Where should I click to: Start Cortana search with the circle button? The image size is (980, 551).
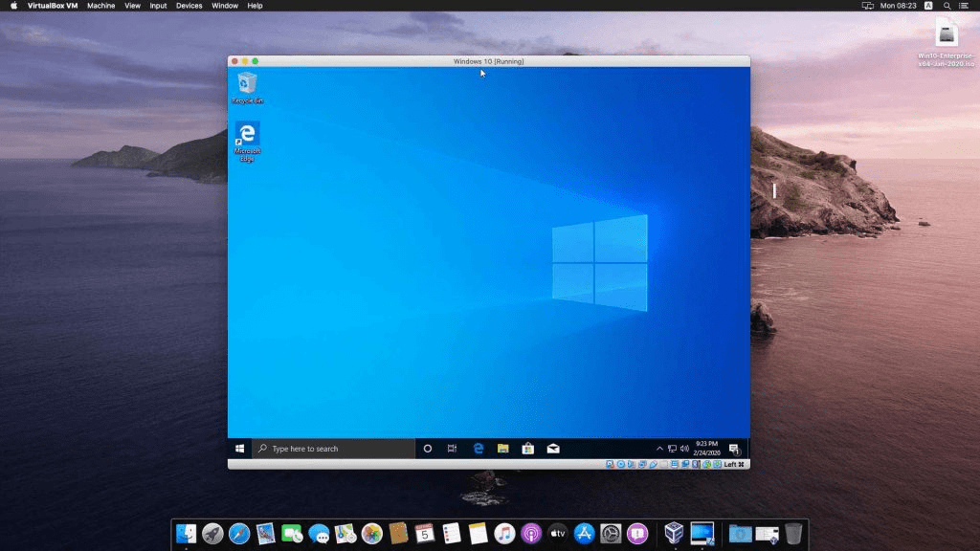pyautogui.click(x=426, y=448)
